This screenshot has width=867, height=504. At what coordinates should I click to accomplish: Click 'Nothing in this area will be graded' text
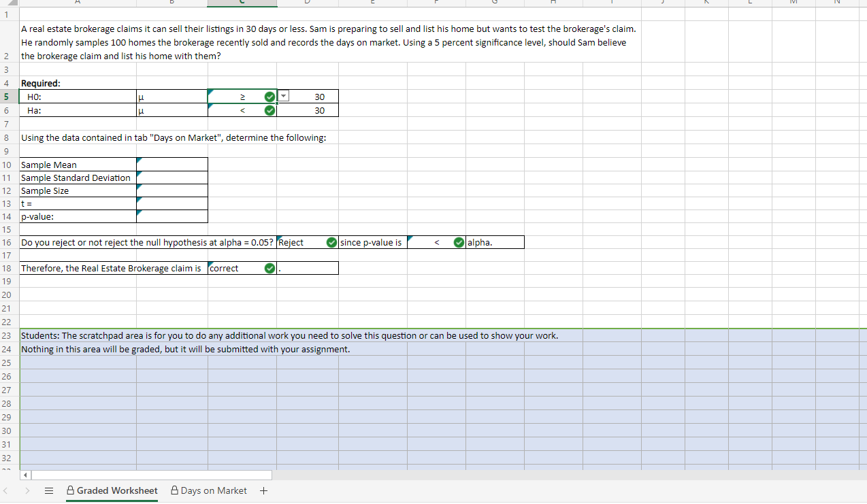(185, 349)
